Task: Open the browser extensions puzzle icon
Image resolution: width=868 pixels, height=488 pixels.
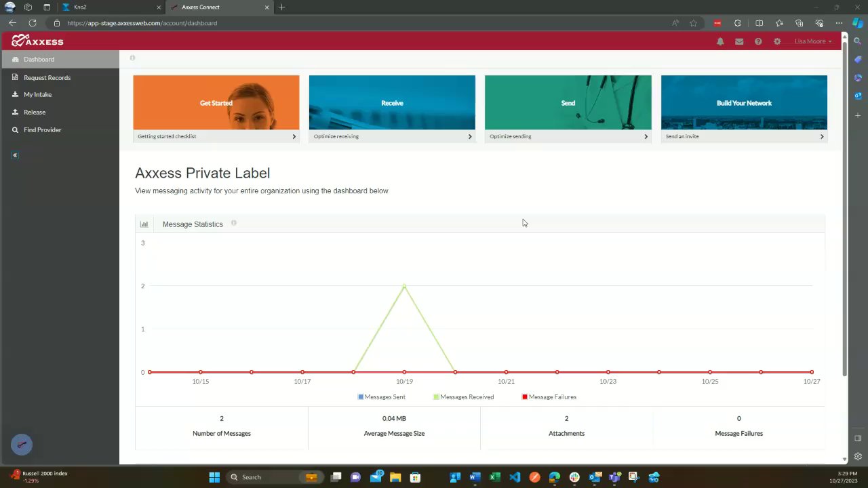Action: pyautogui.click(x=738, y=23)
